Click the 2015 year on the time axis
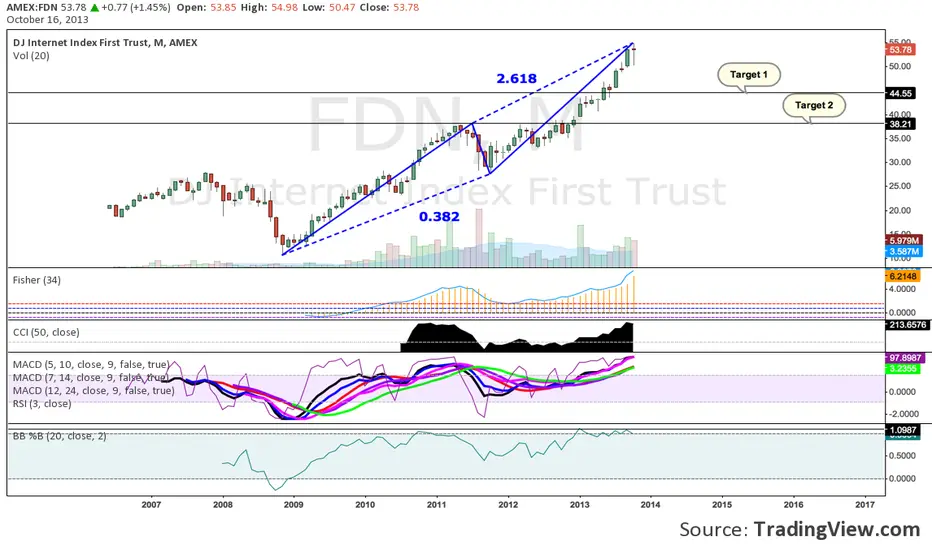Screen dimensions: 932x550 tap(722, 505)
